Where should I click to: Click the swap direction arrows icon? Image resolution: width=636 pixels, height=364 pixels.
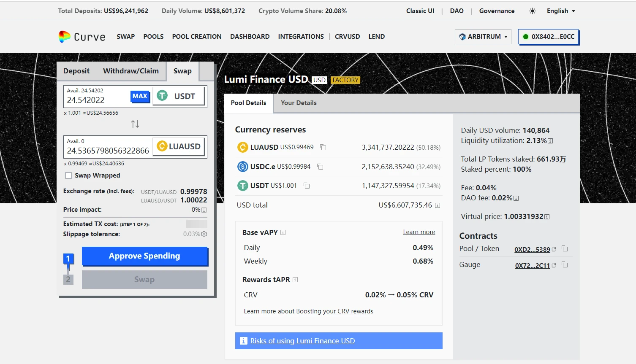[135, 124]
